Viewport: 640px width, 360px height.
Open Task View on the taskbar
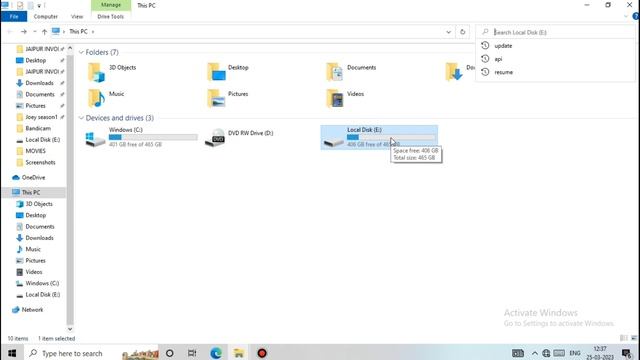coord(192,353)
